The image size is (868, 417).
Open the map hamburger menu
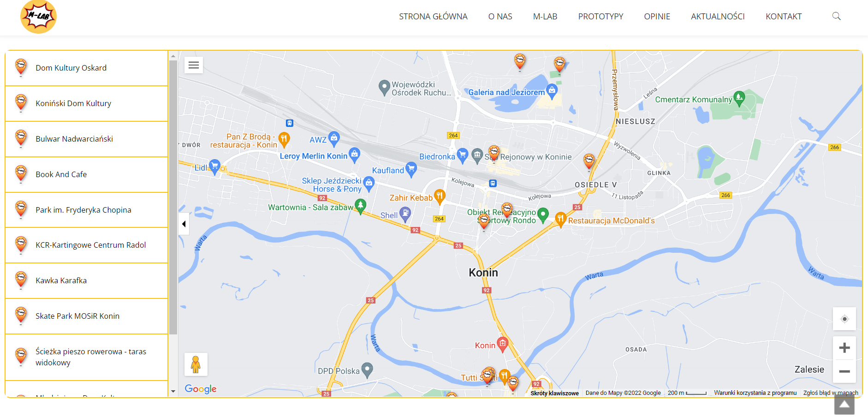pyautogui.click(x=194, y=65)
